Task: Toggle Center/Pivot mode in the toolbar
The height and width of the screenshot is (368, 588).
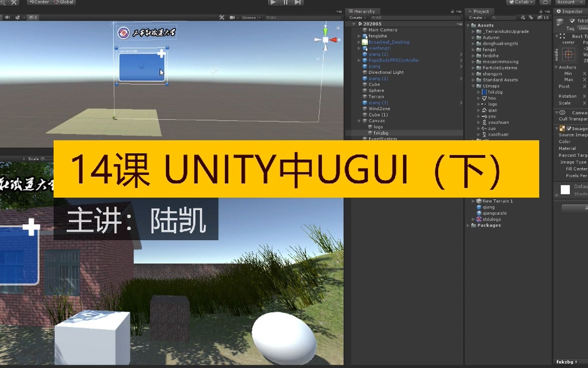Action: [x=40, y=2]
